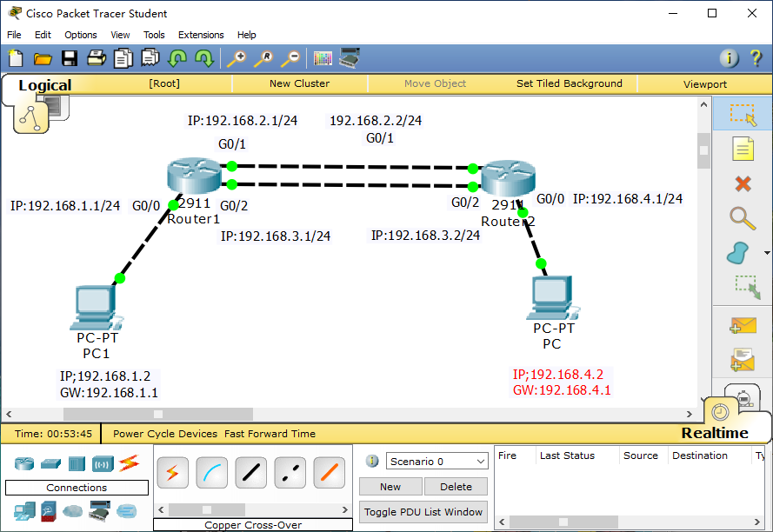The height and width of the screenshot is (532, 773).
Task: Pick the blue Console cable
Action: point(211,473)
